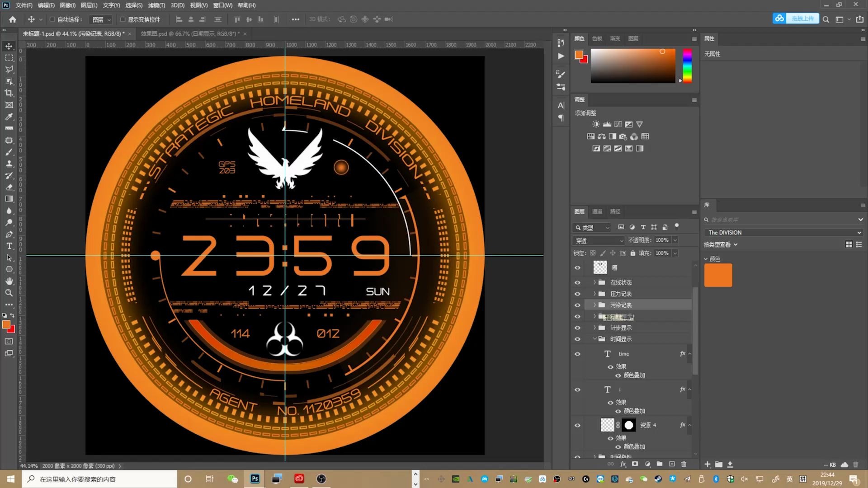Open the blend mode 穿透 dropdown

[x=599, y=240]
